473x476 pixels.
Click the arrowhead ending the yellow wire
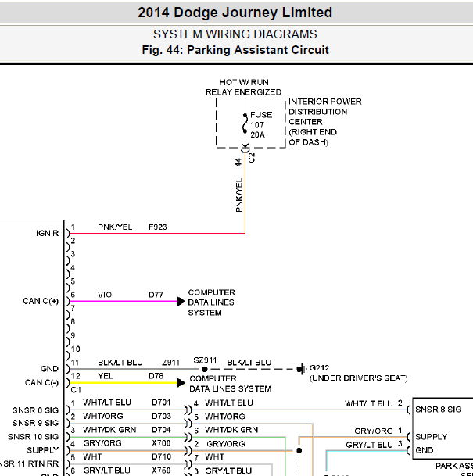coord(181,383)
